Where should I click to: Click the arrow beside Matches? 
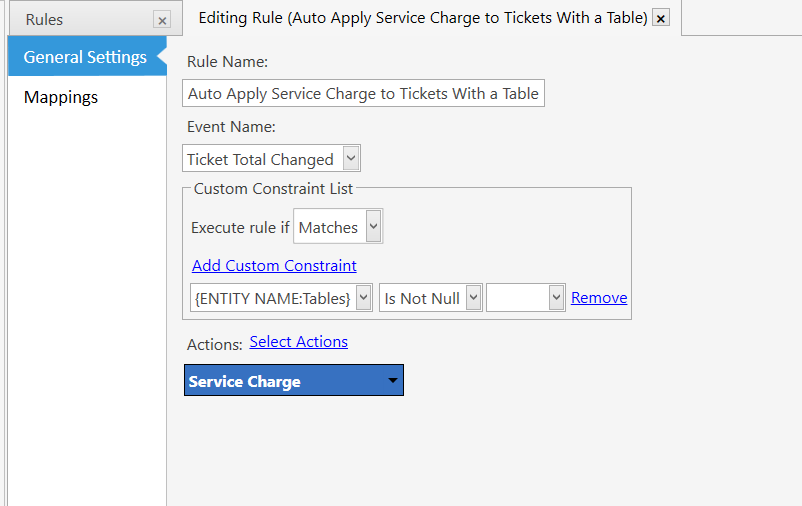pos(373,227)
